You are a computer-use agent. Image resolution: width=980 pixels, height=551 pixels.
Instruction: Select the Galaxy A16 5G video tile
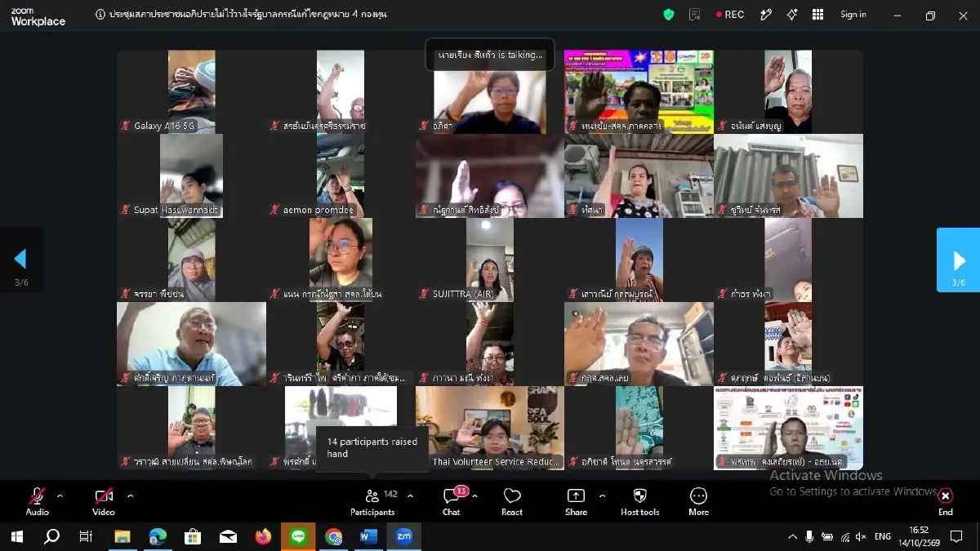[x=191, y=91]
